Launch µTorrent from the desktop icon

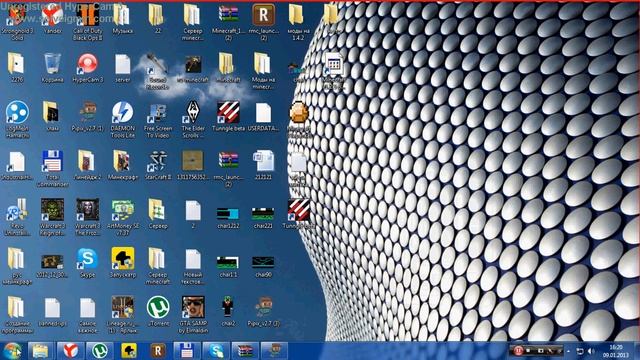[x=158, y=311]
